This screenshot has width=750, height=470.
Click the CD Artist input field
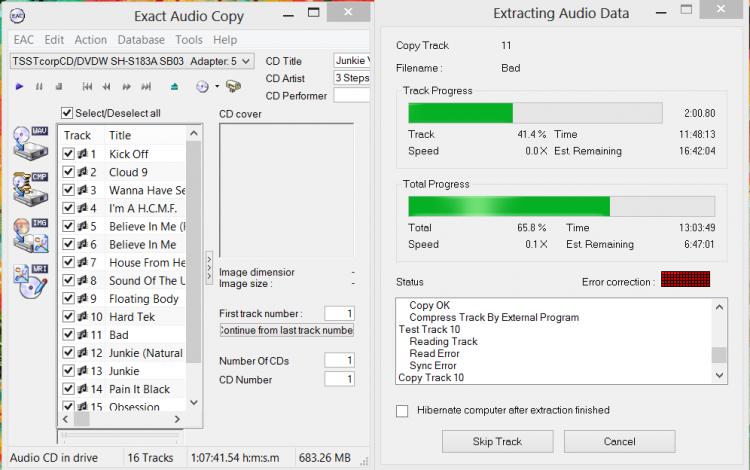[352, 77]
